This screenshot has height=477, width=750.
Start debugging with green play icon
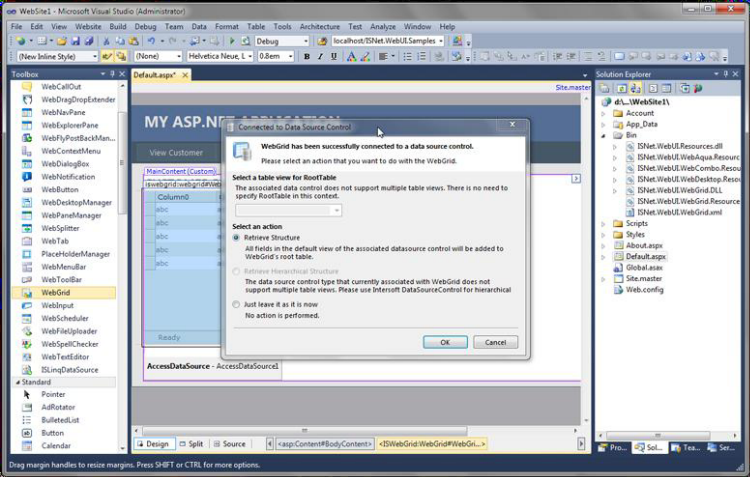coord(232,41)
